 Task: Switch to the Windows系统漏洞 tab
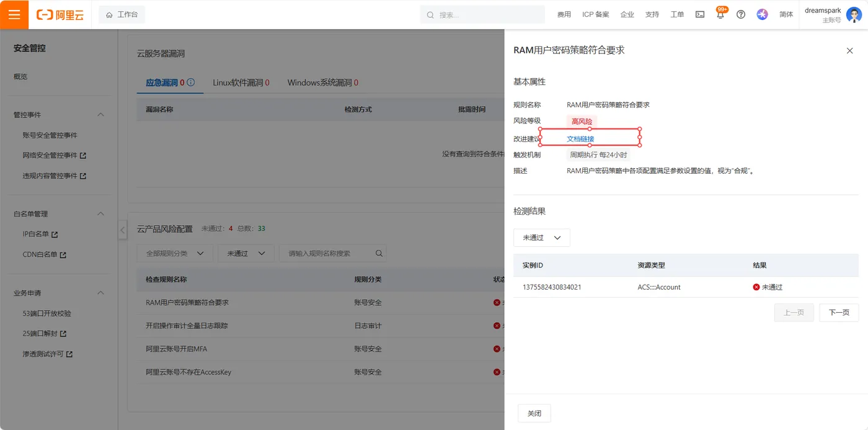coord(323,83)
